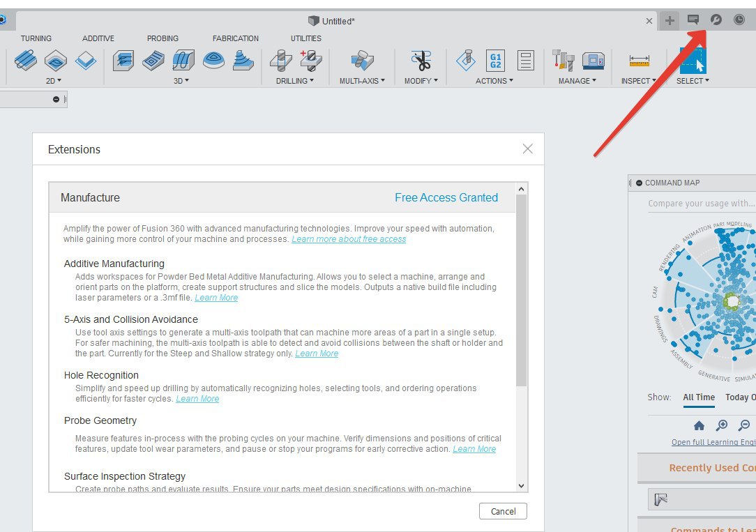Switch to the ADDITIVE tab

[98, 38]
